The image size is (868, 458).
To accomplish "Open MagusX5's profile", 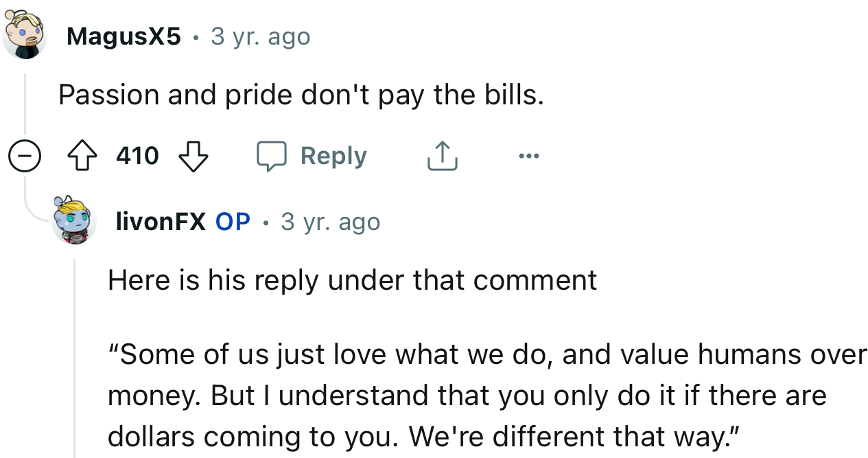I will [x=124, y=36].
